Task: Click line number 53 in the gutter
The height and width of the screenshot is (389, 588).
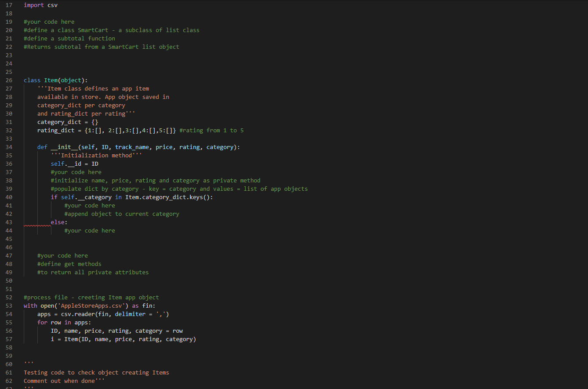Action: click(x=9, y=306)
